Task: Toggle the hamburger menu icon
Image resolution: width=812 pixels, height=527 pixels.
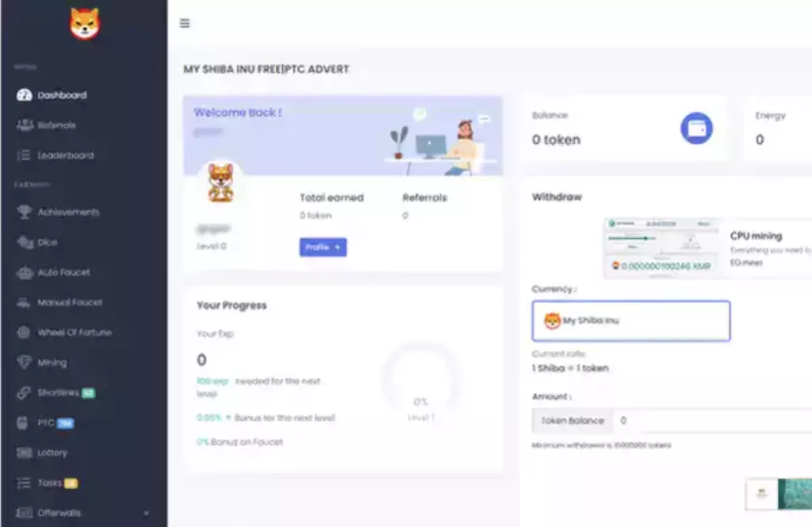Action: click(185, 23)
